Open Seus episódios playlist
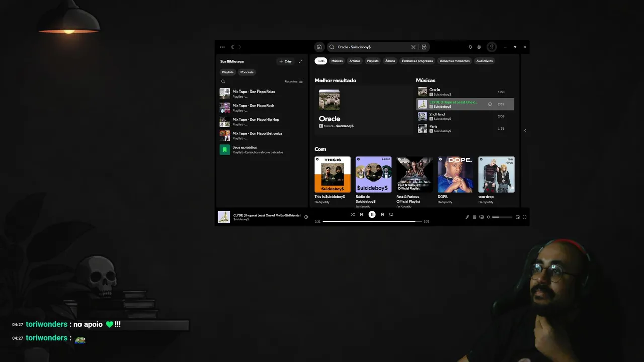This screenshot has width=644, height=362. [261, 150]
